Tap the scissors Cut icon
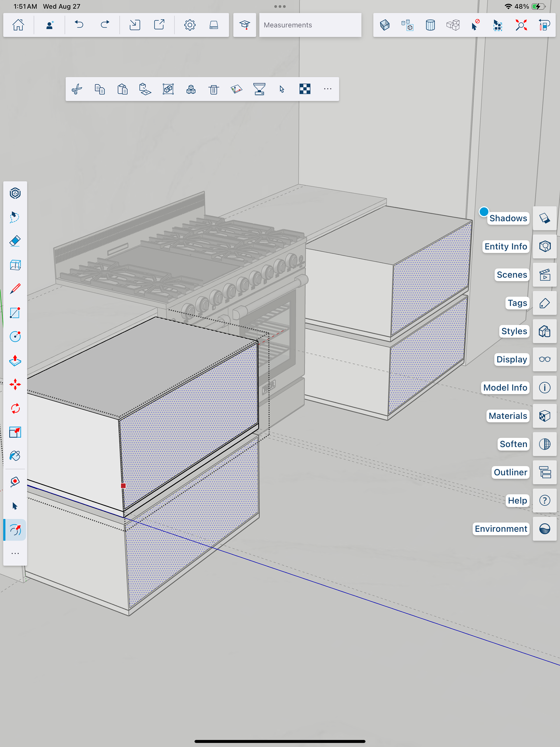 77,90
